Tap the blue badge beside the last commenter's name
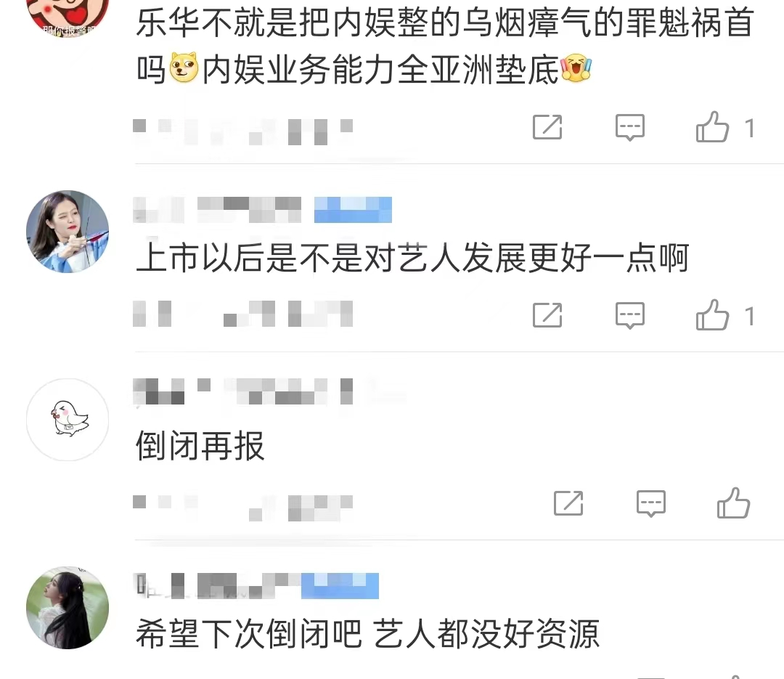 (x=340, y=586)
